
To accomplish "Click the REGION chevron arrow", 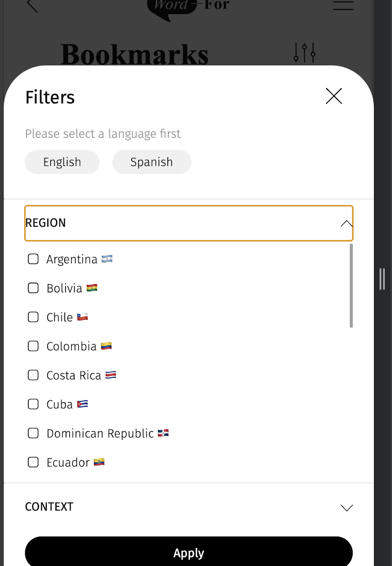I will point(346,224).
